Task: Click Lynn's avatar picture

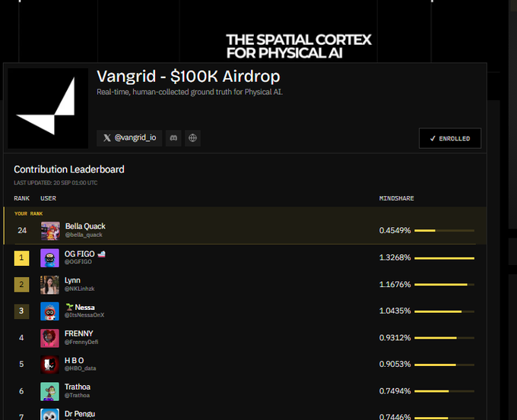Action: (49, 285)
